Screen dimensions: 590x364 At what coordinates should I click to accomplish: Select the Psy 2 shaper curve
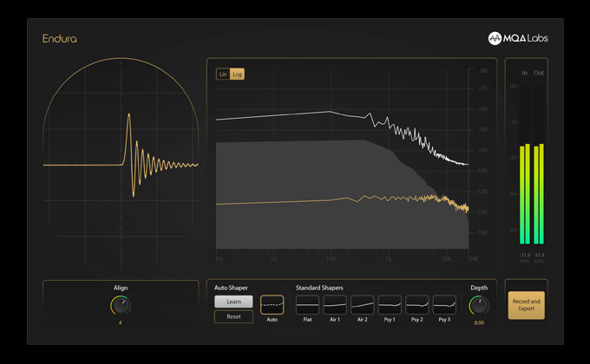tap(417, 304)
